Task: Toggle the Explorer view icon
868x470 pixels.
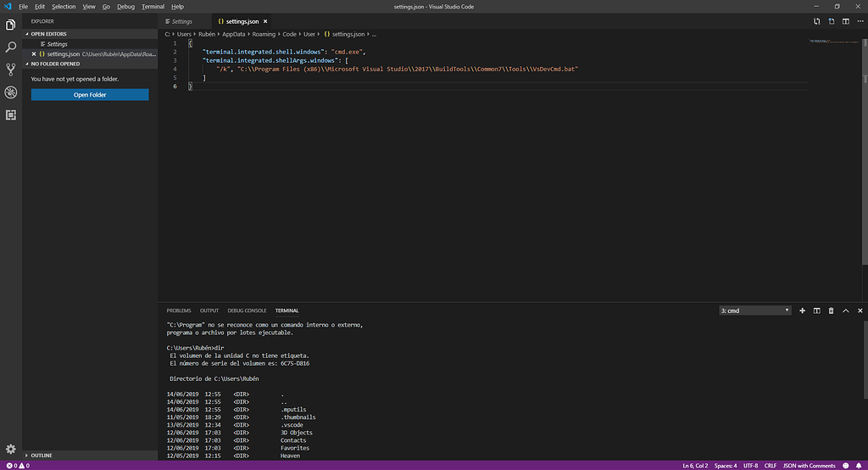Action: tap(11, 25)
